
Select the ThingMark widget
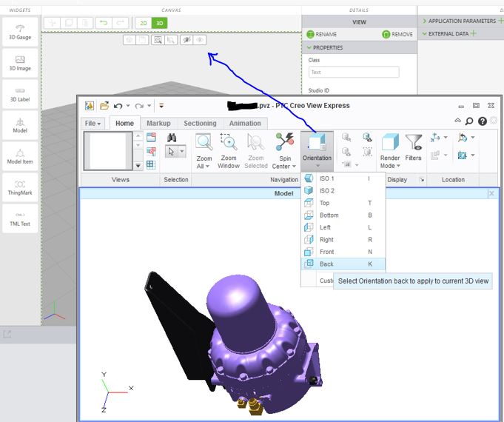[20, 188]
